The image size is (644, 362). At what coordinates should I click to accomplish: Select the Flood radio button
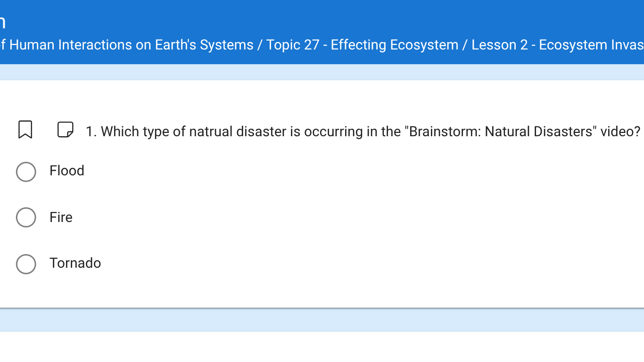coord(26,172)
